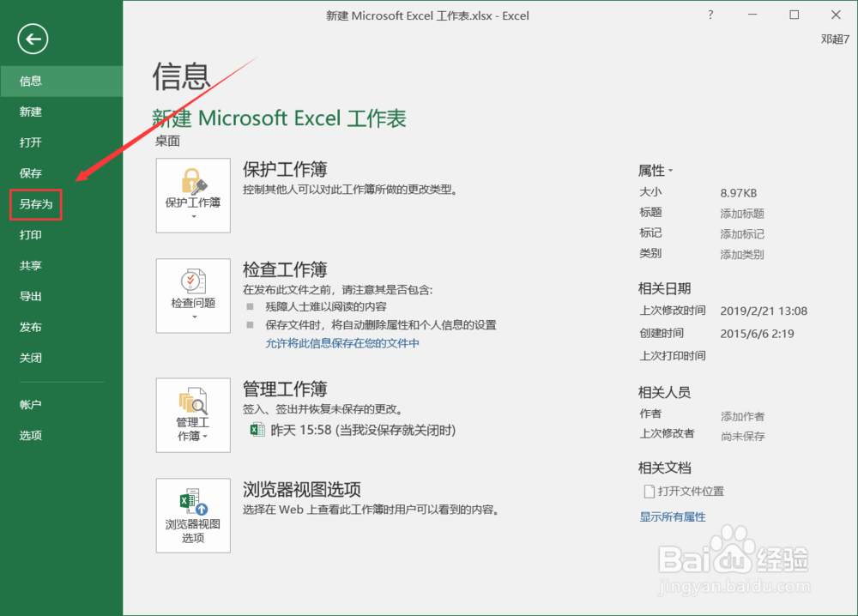
Task: Click 添加作者 field
Action: 742,416
